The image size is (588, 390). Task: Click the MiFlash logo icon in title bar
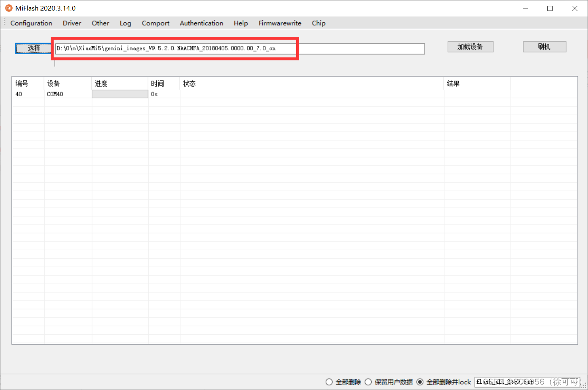pyautogui.click(x=8, y=8)
